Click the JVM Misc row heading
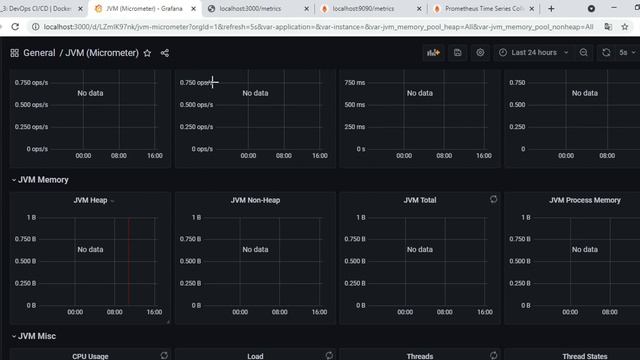Image resolution: width=640 pixels, height=360 pixels. pyautogui.click(x=37, y=336)
